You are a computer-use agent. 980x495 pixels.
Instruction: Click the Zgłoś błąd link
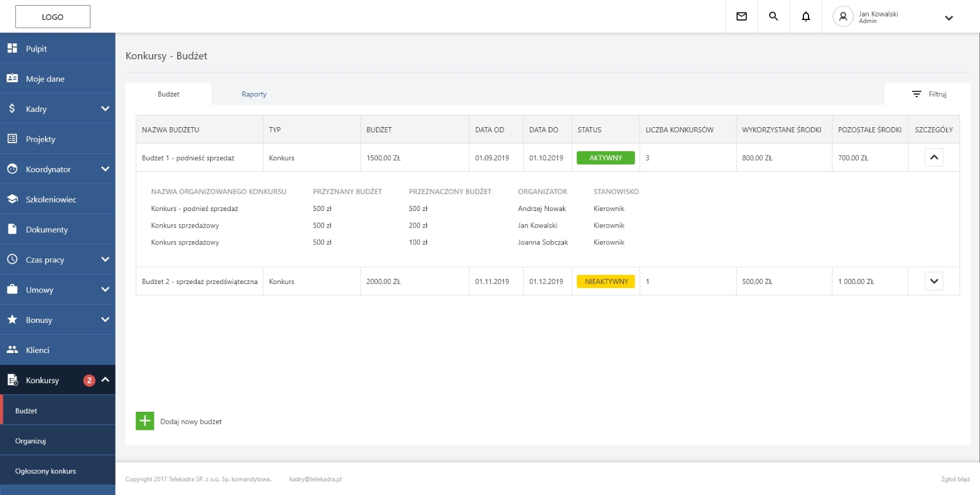pyautogui.click(x=955, y=479)
